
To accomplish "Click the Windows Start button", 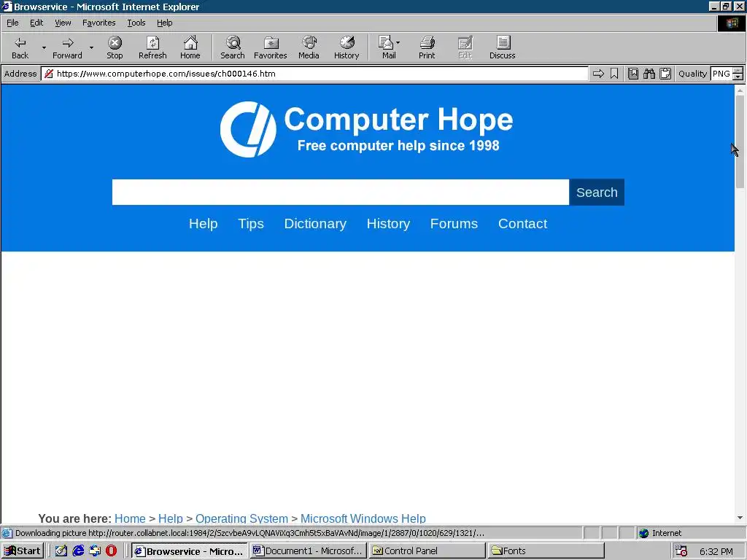I will pyautogui.click(x=23, y=551).
